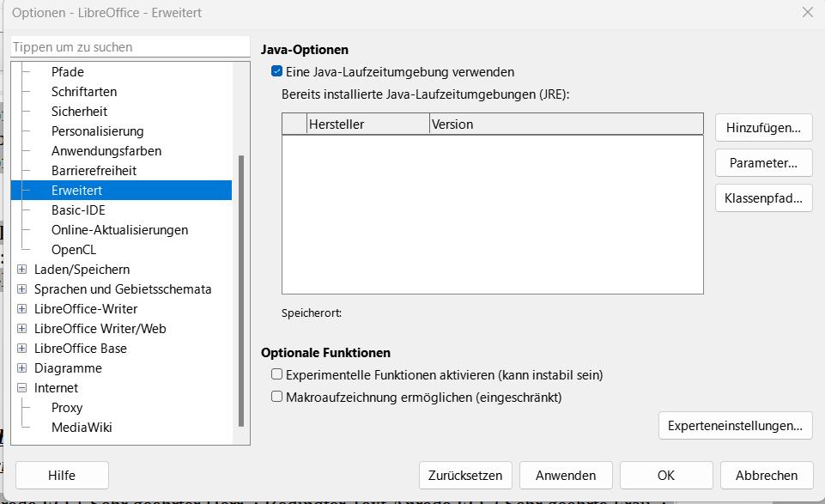Open the Sicherheit options page

tap(80, 112)
